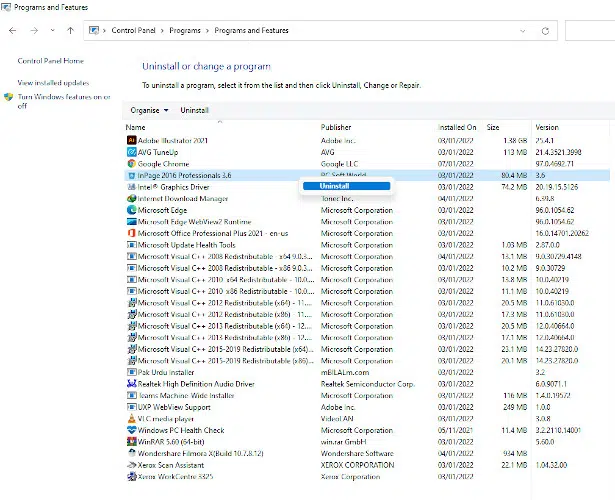Go up one level with up arrow
This screenshot has width=615, height=500.
point(71,31)
